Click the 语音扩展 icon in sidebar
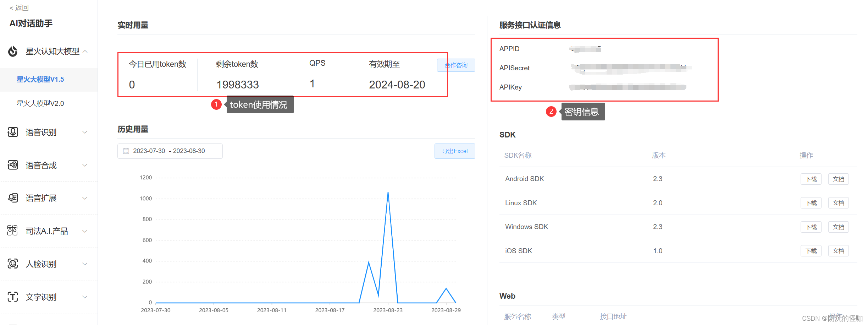The width and height of the screenshot is (868, 325). point(13,198)
